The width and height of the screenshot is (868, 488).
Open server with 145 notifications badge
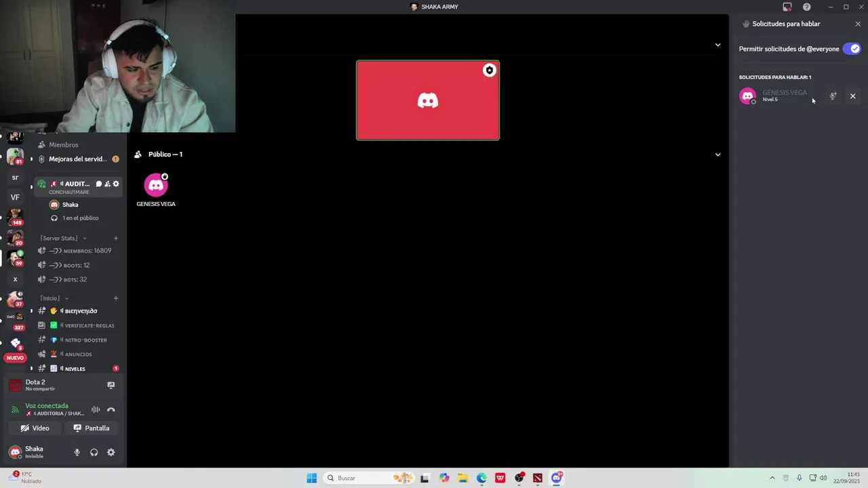point(15,218)
